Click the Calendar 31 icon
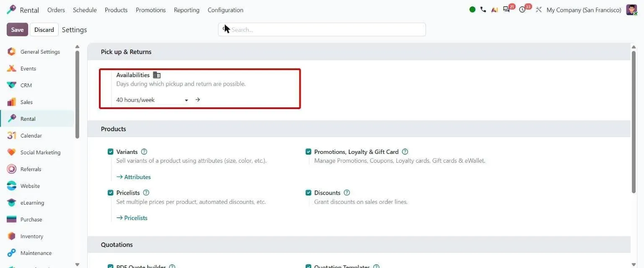The height and width of the screenshot is (268, 644). point(12,135)
